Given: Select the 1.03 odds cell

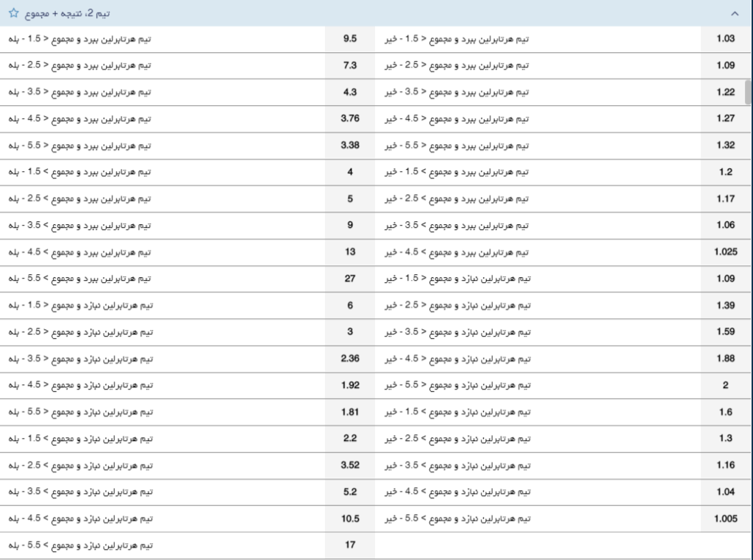Looking at the screenshot, I should click(725, 37).
